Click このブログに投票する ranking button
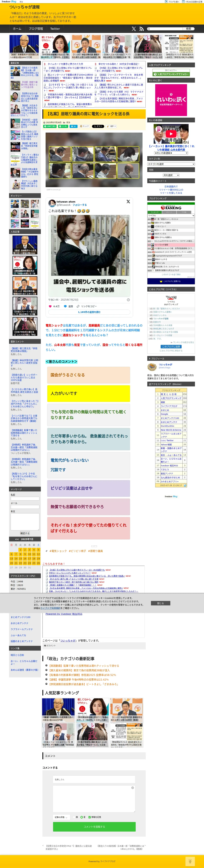The height and width of the screenshot is (868, 204). (171, 281)
